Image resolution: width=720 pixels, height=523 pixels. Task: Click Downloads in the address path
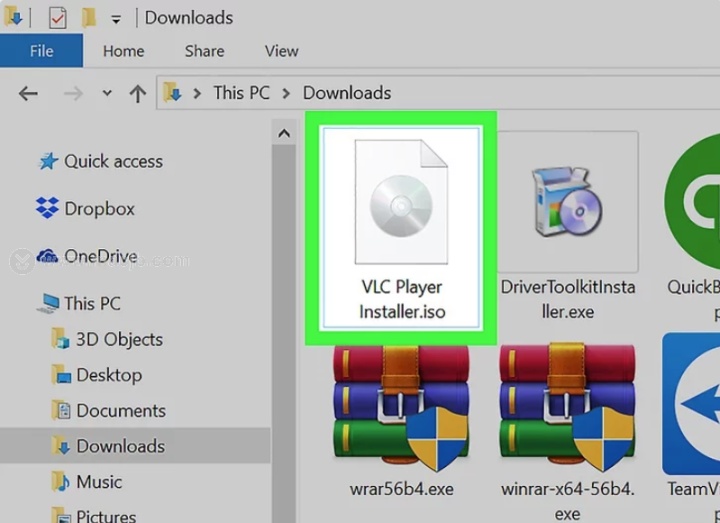point(347,93)
